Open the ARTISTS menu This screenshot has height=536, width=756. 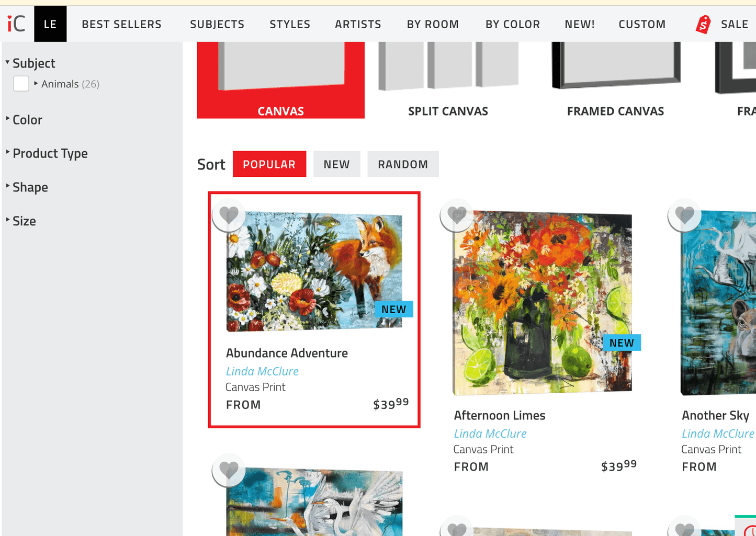point(358,24)
